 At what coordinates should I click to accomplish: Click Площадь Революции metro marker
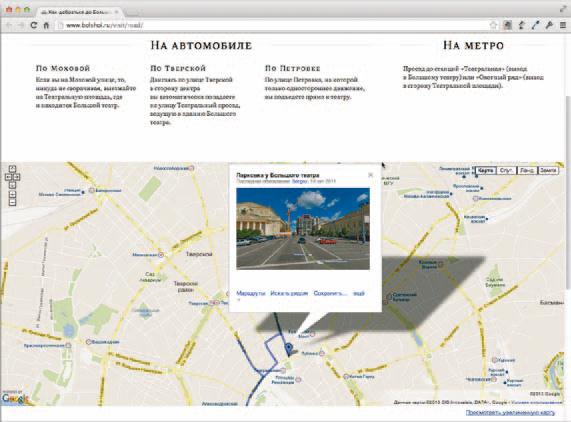point(298,380)
